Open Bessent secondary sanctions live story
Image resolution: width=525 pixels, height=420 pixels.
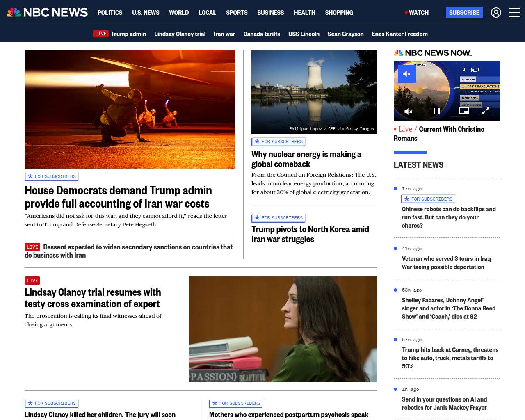(x=128, y=251)
